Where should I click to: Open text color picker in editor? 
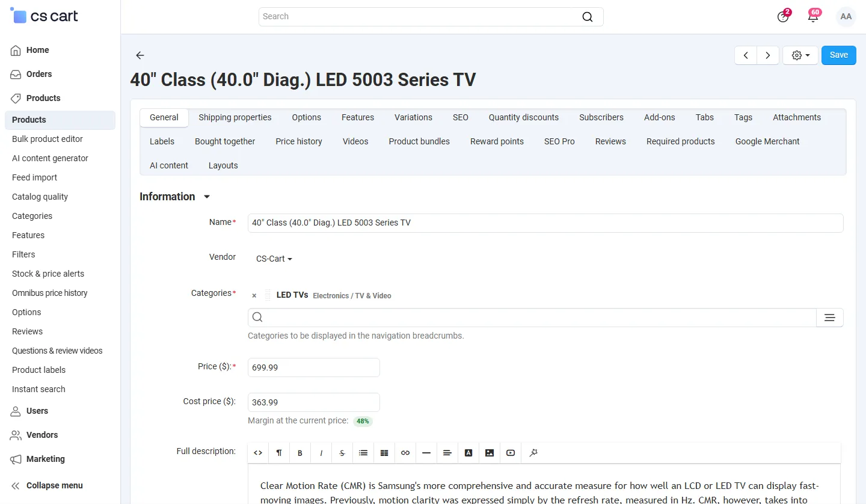coord(468,453)
